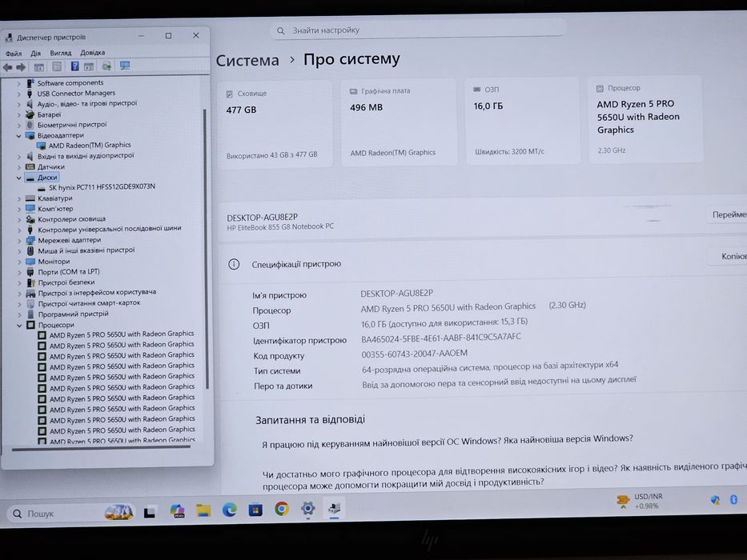Click the Bluetooth tray icon
Image resolution: width=747 pixels, height=560 pixels.
[x=733, y=499]
